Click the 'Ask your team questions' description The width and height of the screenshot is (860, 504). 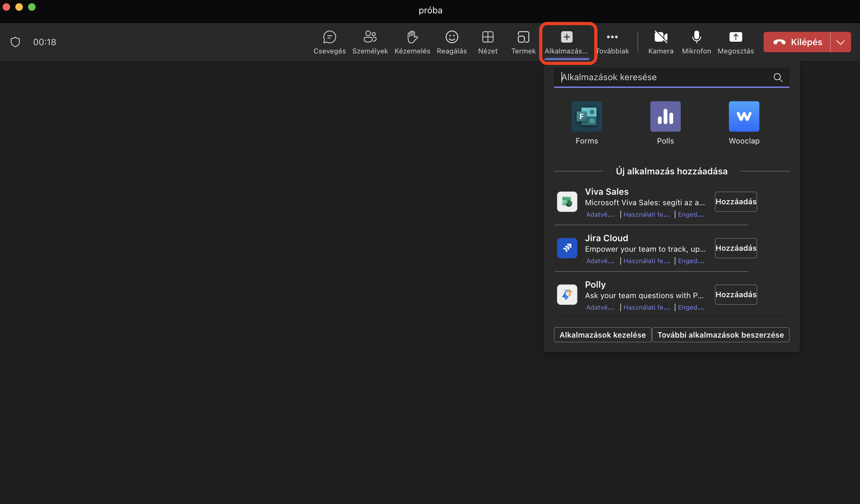[644, 296]
